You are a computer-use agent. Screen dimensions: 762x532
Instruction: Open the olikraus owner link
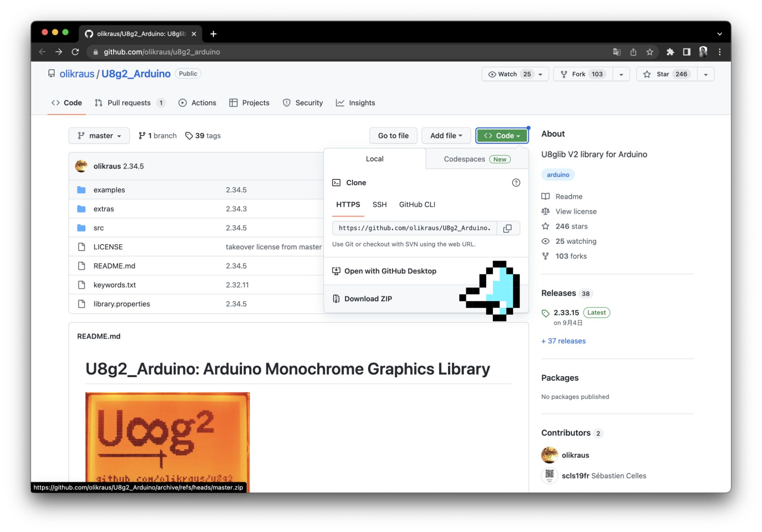coord(77,74)
